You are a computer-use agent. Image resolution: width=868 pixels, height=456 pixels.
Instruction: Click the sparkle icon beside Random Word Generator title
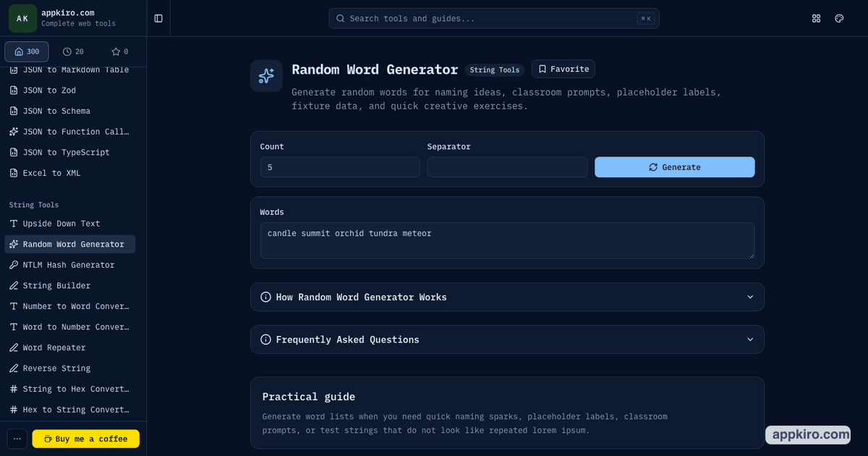(x=266, y=75)
